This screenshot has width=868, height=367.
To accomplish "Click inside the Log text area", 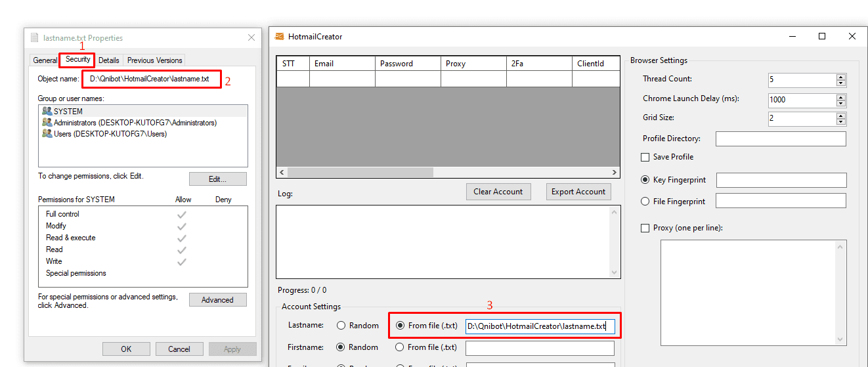I will (x=443, y=242).
